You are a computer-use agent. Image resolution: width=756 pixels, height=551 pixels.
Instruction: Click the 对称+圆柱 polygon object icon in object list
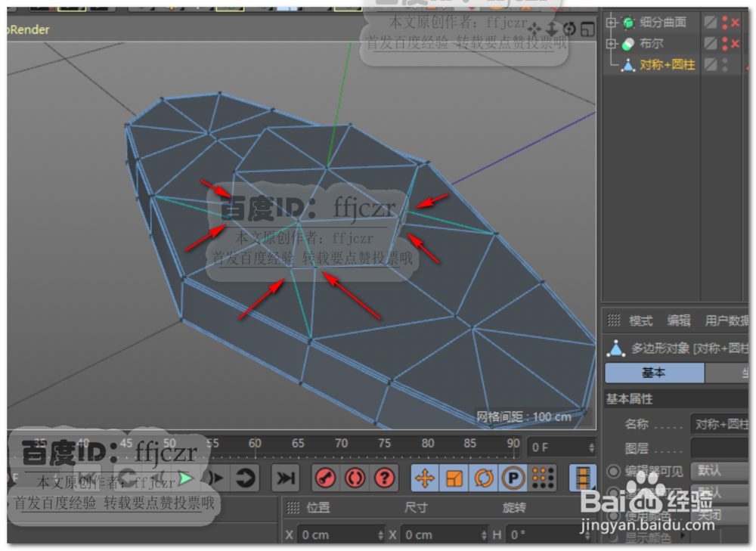(x=627, y=65)
